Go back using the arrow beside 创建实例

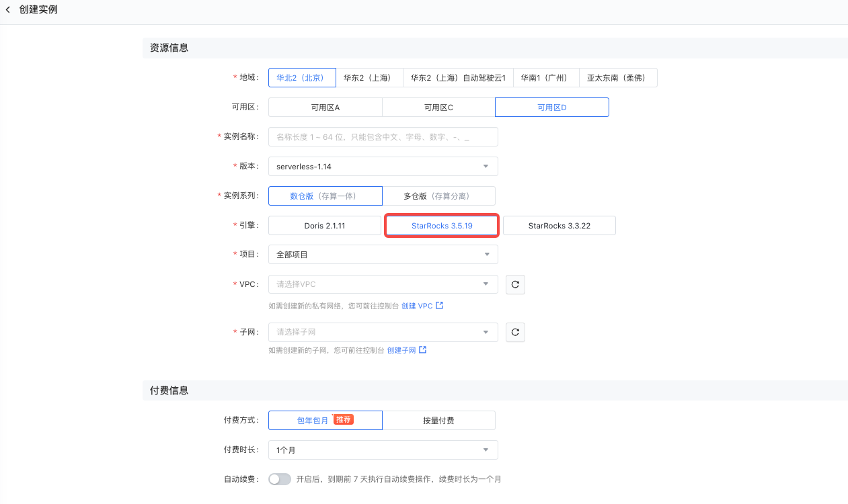click(x=8, y=10)
